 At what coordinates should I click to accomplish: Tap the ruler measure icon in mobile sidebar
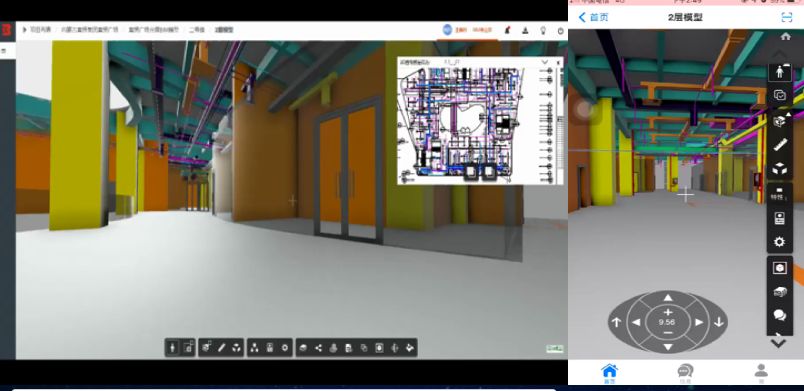(779, 145)
